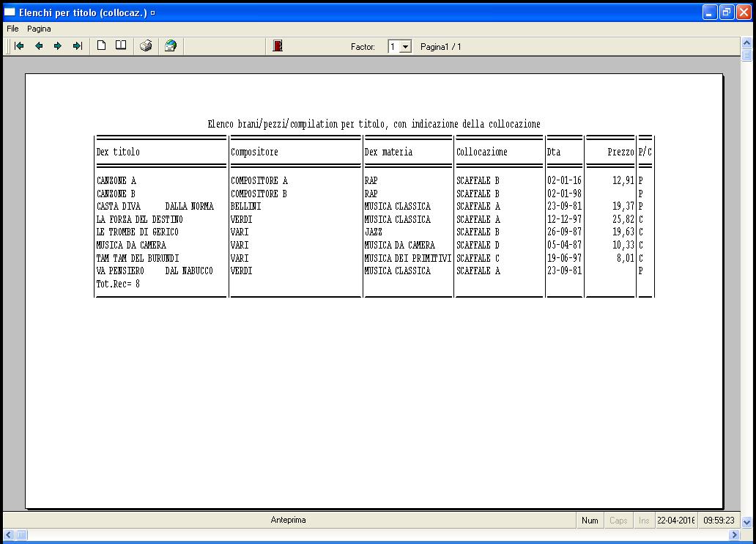Switch to two-page book view
Screen dimensions: 756x544
pos(121,46)
